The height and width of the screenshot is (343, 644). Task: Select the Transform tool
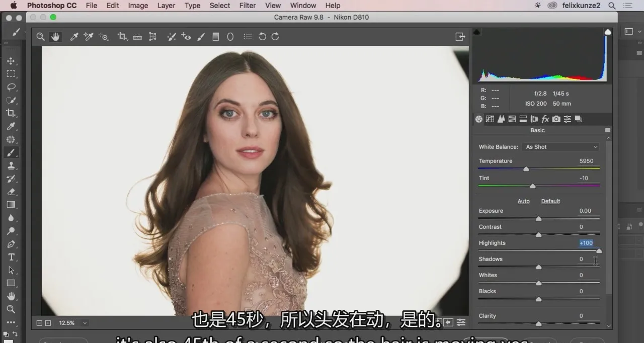point(152,37)
